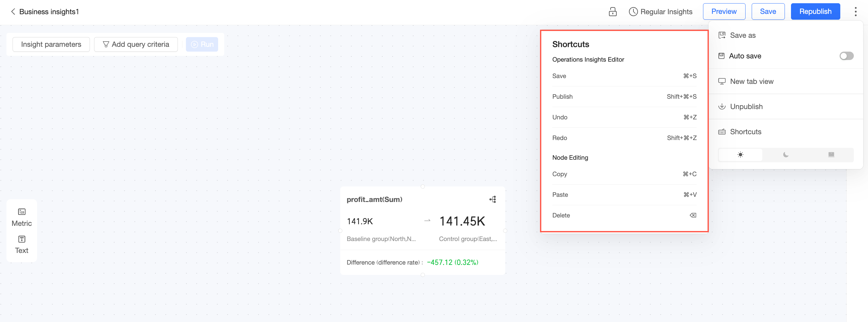Click the 141.9K baseline value

360,221
